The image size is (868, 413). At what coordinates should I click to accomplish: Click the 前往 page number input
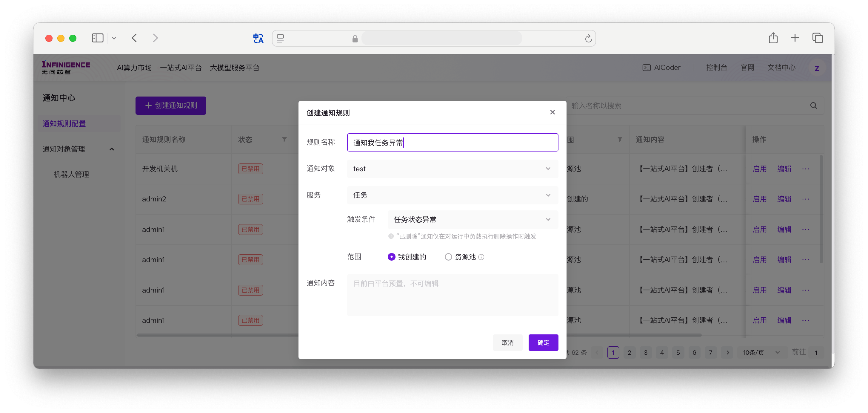tap(817, 353)
